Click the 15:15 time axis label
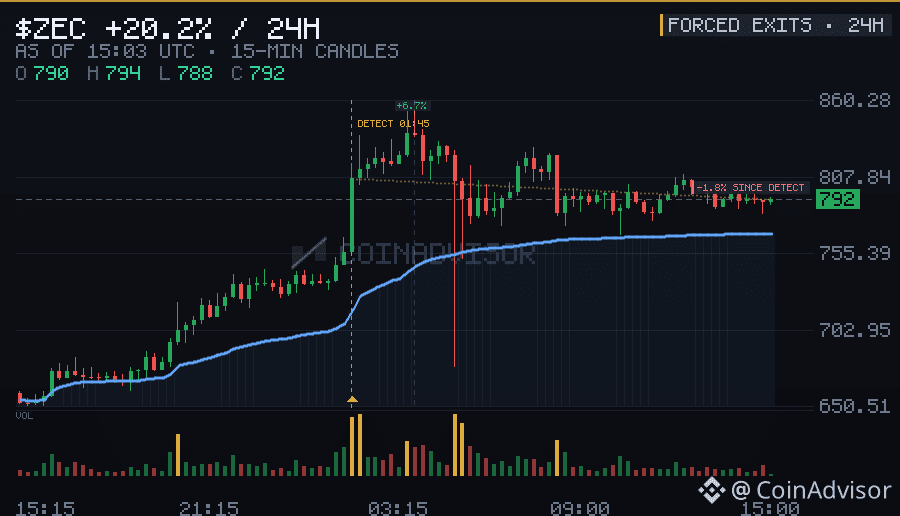 45,509
